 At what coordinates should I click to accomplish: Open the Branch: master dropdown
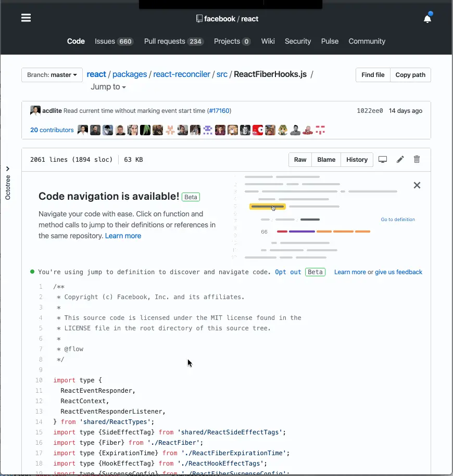pos(52,75)
